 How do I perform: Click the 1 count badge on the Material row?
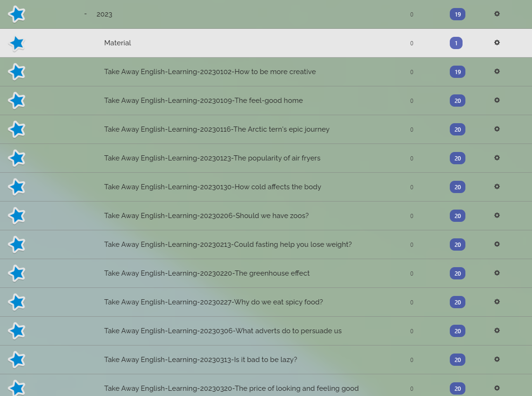pyautogui.click(x=456, y=43)
